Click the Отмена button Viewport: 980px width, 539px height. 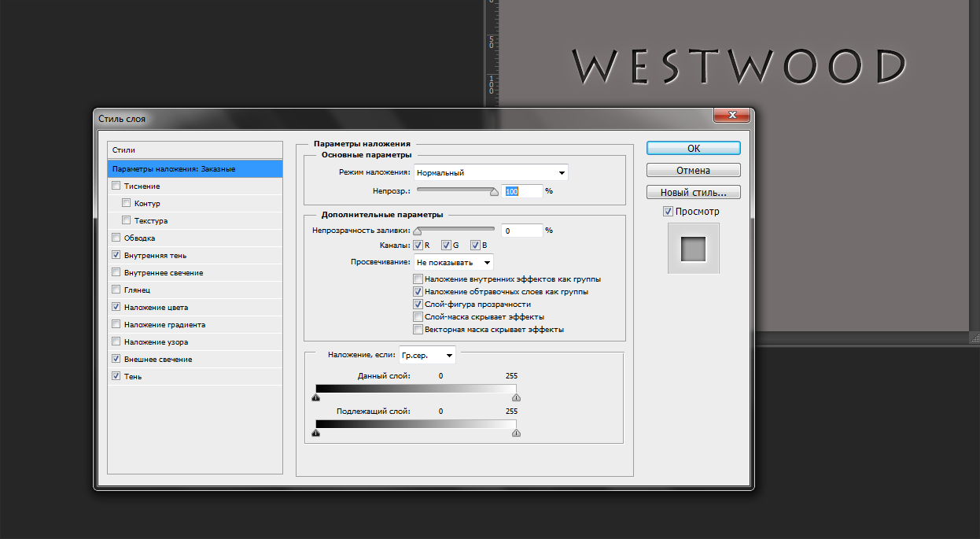(x=693, y=170)
